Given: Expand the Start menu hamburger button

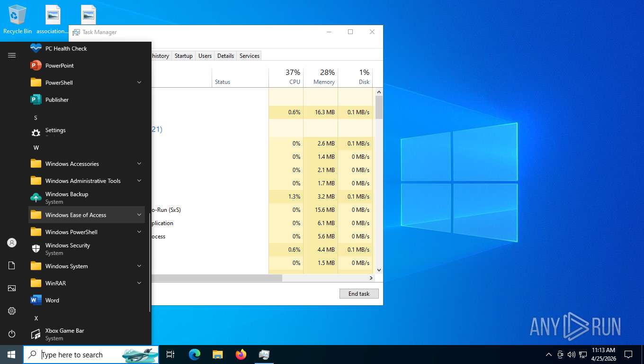Looking at the screenshot, I should coord(12,55).
